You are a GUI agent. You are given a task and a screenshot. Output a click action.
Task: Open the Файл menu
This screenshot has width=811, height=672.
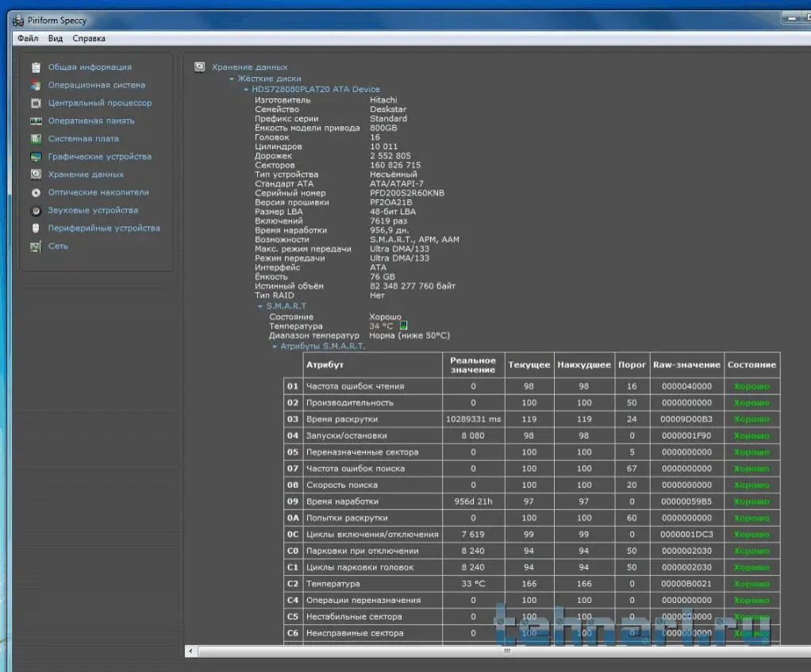tap(27, 38)
